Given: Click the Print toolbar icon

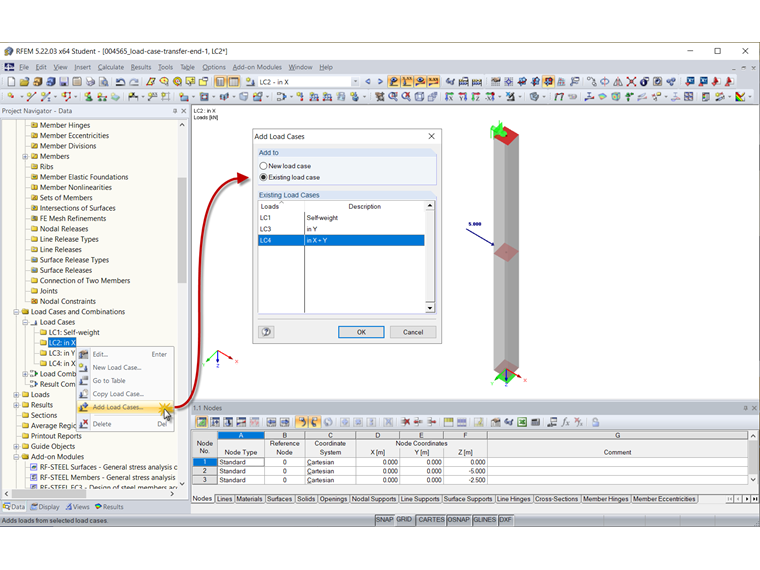Looking at the screenshot, I should 90,81.
